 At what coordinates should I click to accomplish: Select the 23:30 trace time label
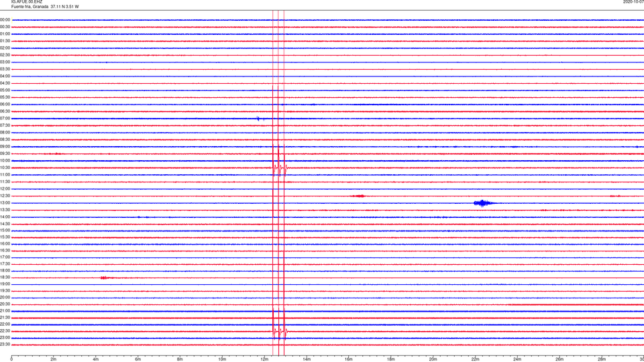5,345
